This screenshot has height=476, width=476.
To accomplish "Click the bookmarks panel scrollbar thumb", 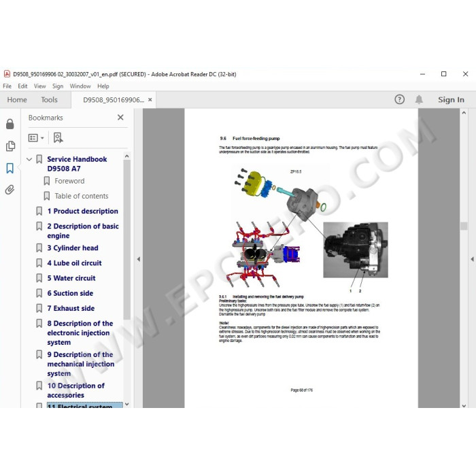I will click(127, 240).
